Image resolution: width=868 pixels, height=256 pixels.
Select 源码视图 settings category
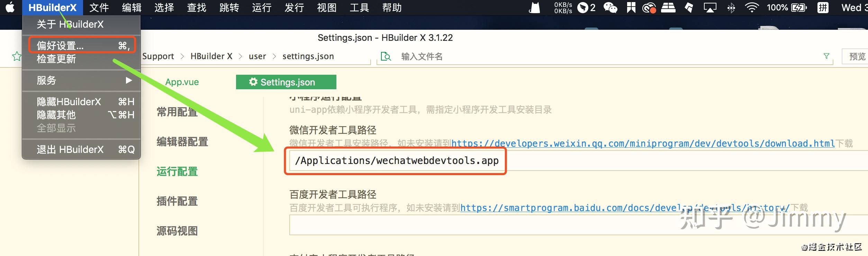tap(177, 231)
